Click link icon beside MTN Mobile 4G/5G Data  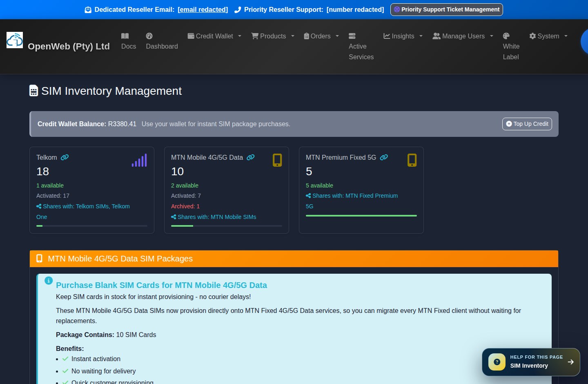coord(251,157)
